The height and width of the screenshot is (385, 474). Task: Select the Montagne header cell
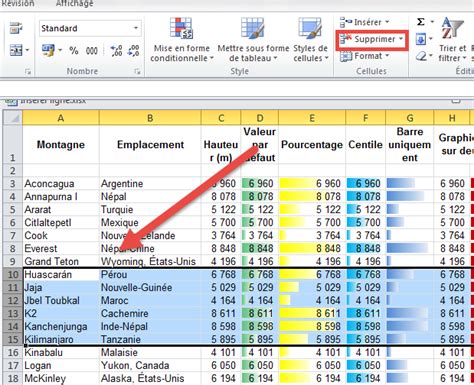point(61,145)
